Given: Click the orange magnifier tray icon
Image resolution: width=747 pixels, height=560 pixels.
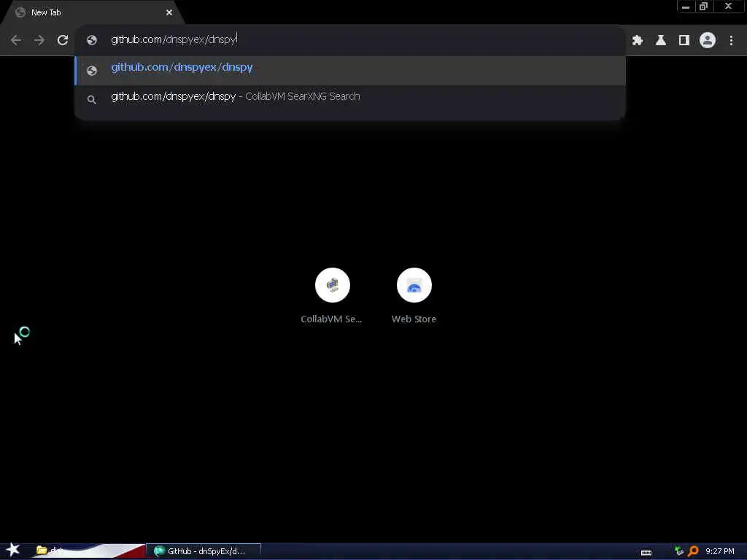Looking at the screenshot, I should pyautogui.click(x=693, y=551).
